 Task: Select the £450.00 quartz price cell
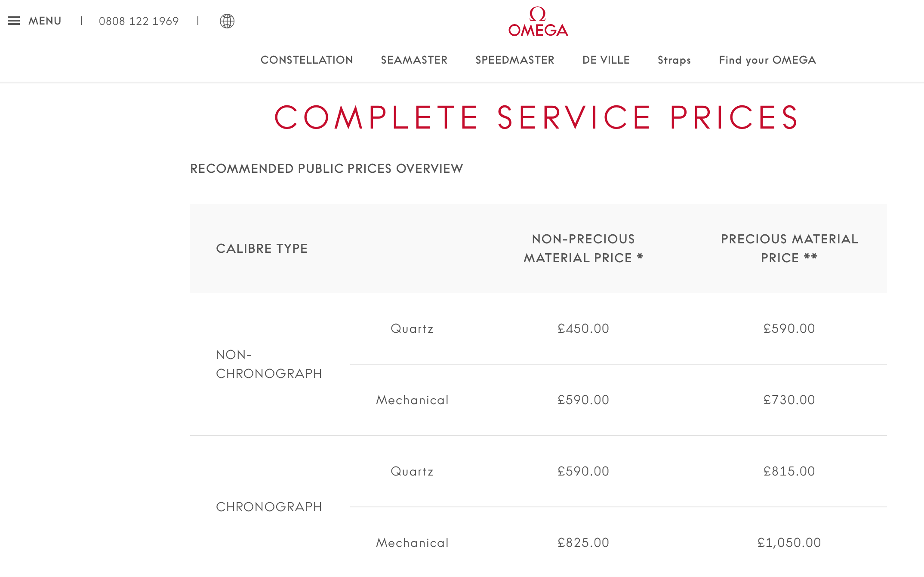(x=583, y=328)
